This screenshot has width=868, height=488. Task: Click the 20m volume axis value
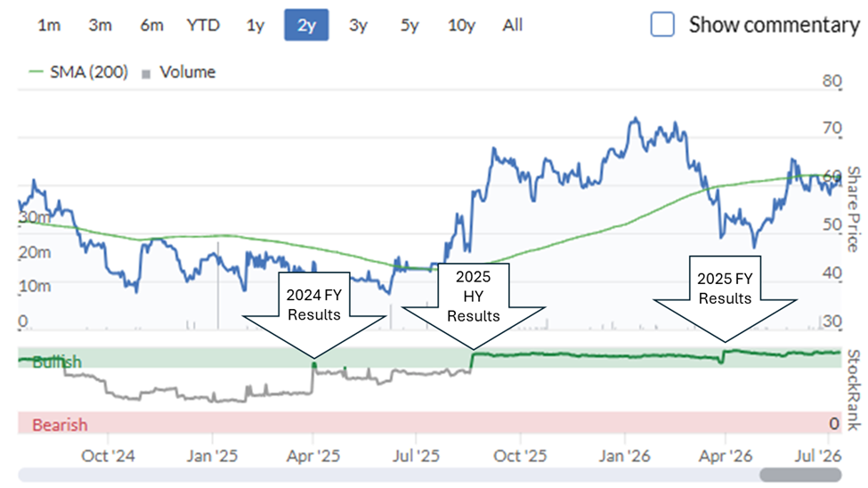point(35,253)
